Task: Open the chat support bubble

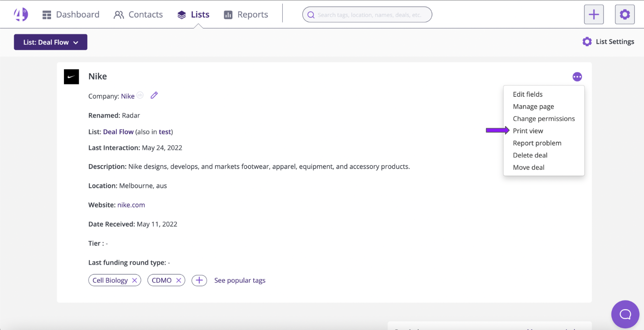Action: pos(625,314)
